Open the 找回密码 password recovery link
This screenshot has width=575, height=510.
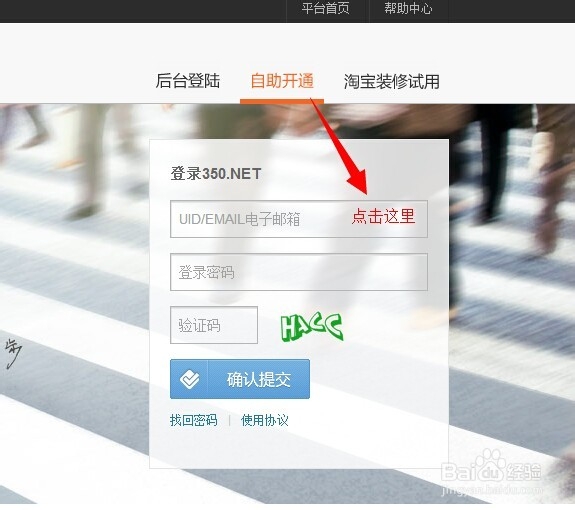click(194, 420)
